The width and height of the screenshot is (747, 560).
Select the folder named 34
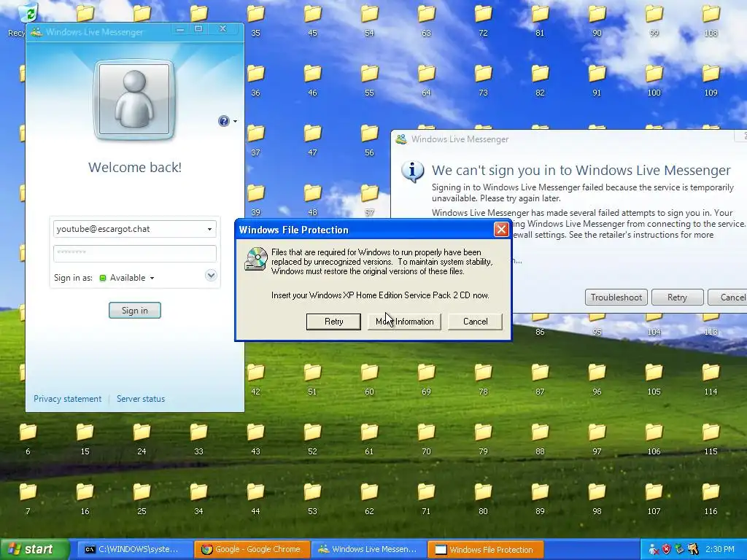pyautogui.click(x=198, y=499)
